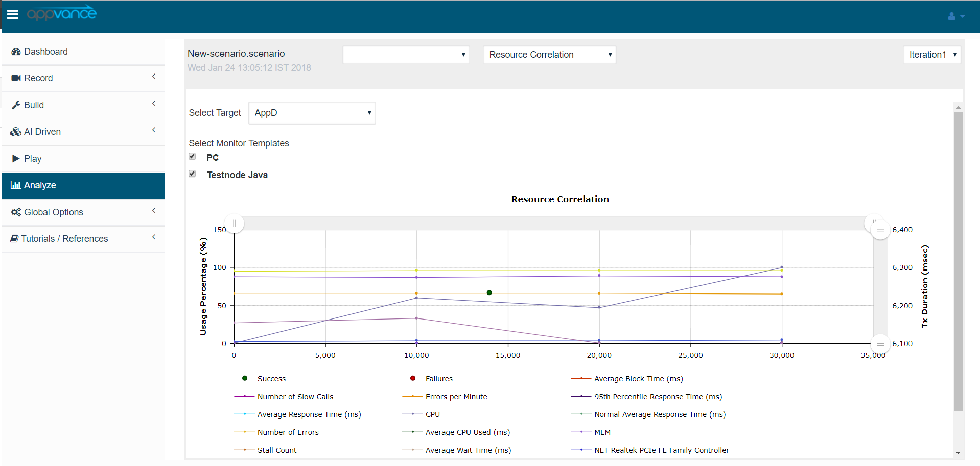Click the Tutorials book icon

click(x=14, y=239)
